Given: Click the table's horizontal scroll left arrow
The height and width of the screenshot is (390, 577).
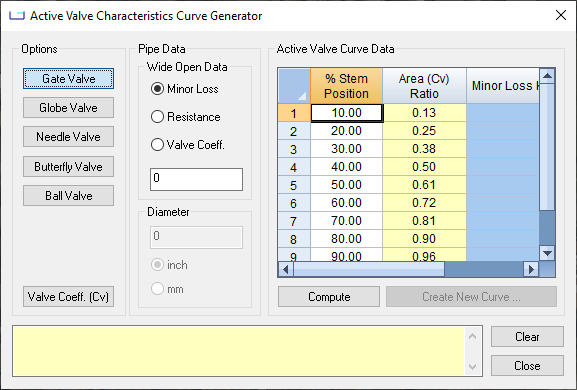Looking at the screenshot, I should point(286,269).
